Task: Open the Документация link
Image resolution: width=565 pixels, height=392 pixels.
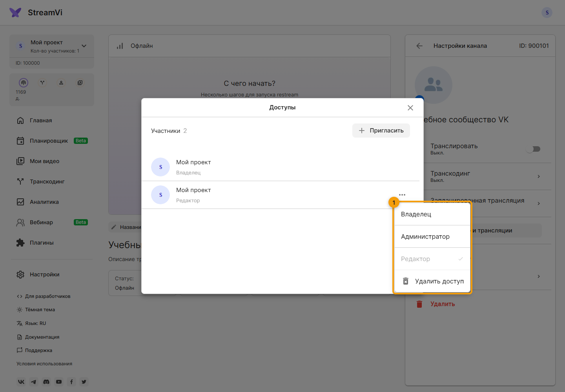Action: tap(38, 337)
